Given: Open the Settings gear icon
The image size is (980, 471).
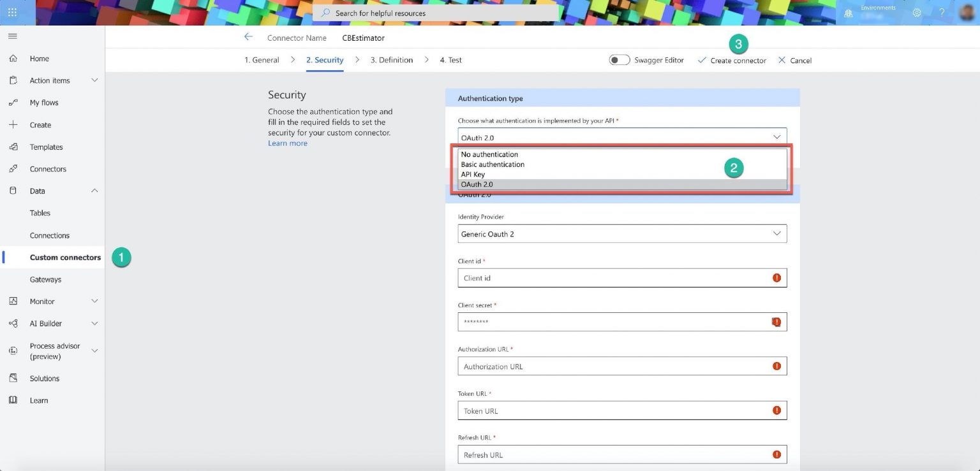Looking at the screenshot, I should [917, 13].
